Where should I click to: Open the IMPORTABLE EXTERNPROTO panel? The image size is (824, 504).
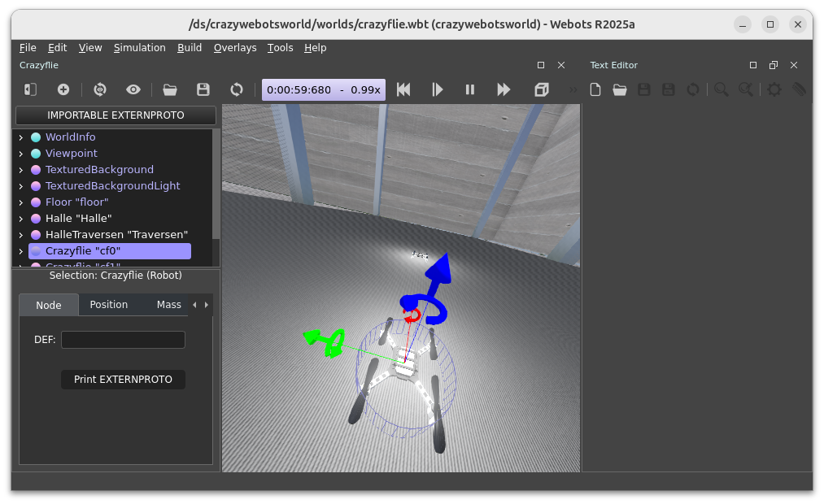(x=115, y=115)
